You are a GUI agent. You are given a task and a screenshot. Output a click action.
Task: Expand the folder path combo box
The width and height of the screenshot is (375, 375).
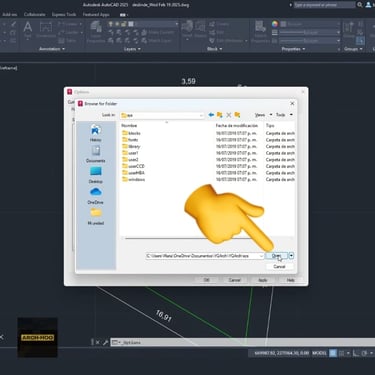click(x=261, y=256)
